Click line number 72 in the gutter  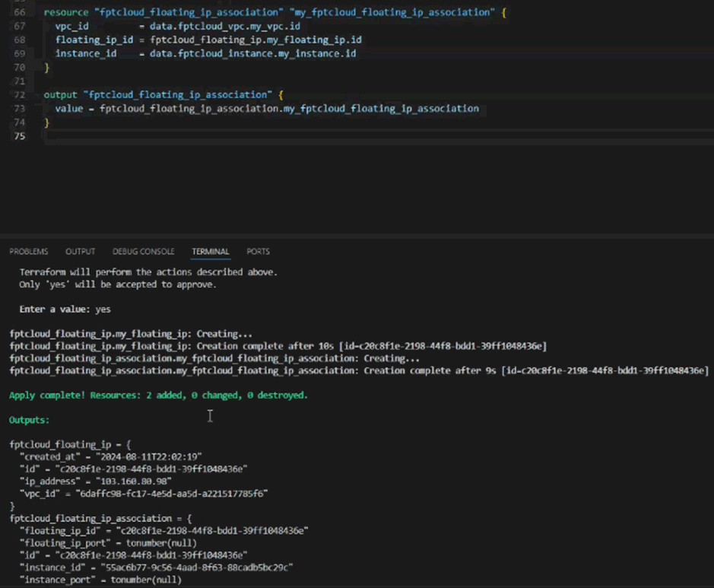20,95
